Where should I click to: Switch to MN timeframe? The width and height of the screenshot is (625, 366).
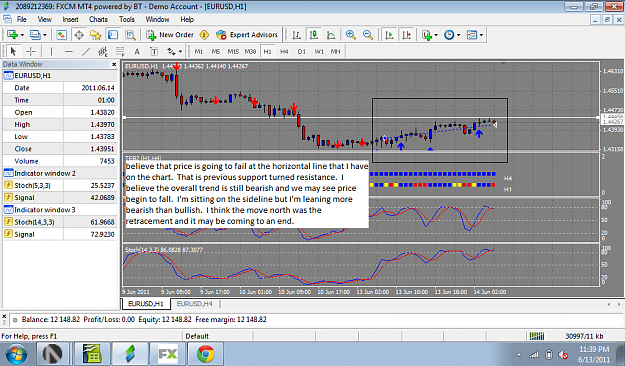coord(336,51)
